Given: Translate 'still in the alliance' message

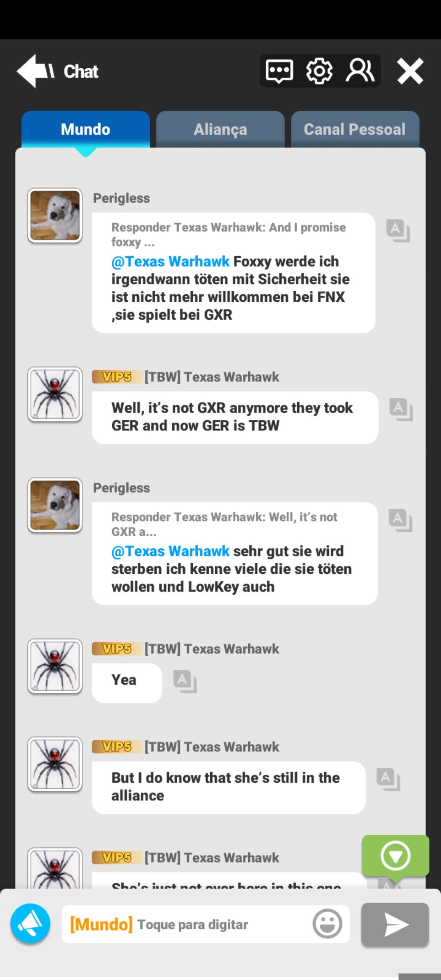Looking at the screenshot, I should 388,780.
